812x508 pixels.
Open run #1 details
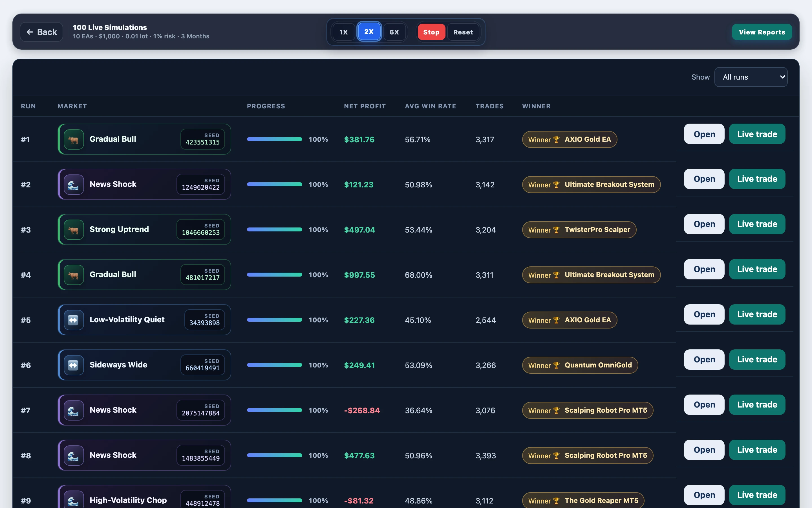click(x=704, y=134)
